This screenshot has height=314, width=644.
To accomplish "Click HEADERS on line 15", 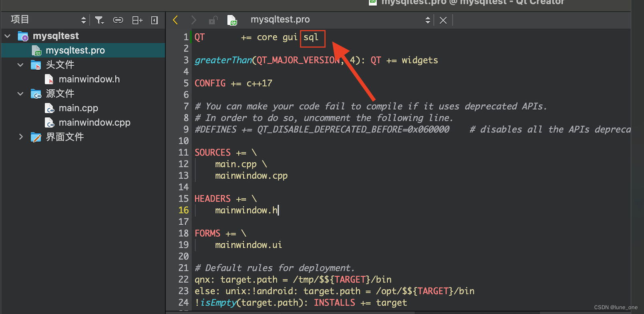I will [213, 199].
